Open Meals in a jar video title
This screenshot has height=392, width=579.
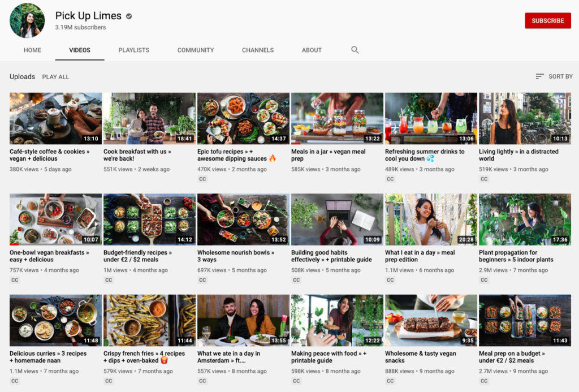[329, 155]
